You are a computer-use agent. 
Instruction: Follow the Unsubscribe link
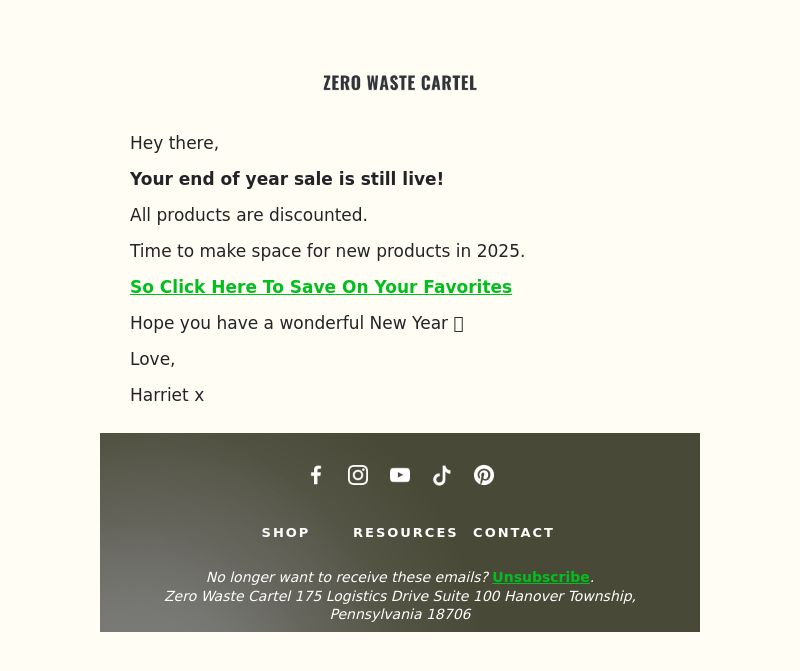tap(541, 577)
